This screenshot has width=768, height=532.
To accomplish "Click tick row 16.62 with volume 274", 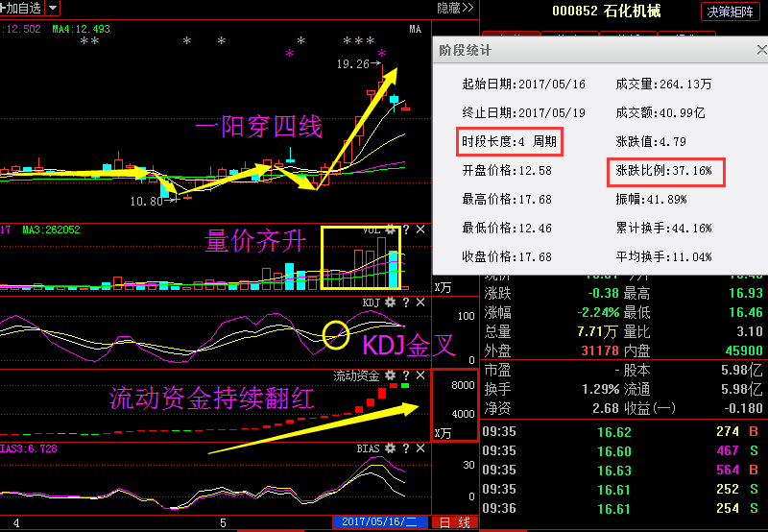I will coord(621,432).
